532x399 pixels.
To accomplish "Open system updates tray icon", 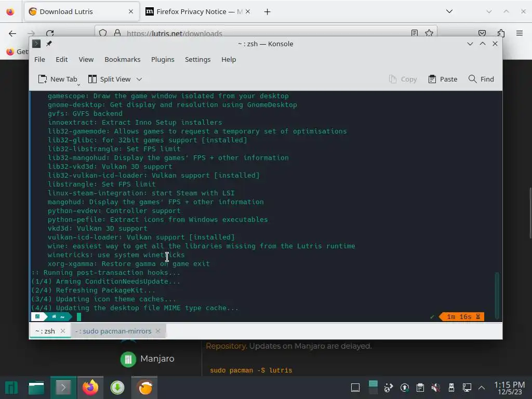I will [404, 388].
